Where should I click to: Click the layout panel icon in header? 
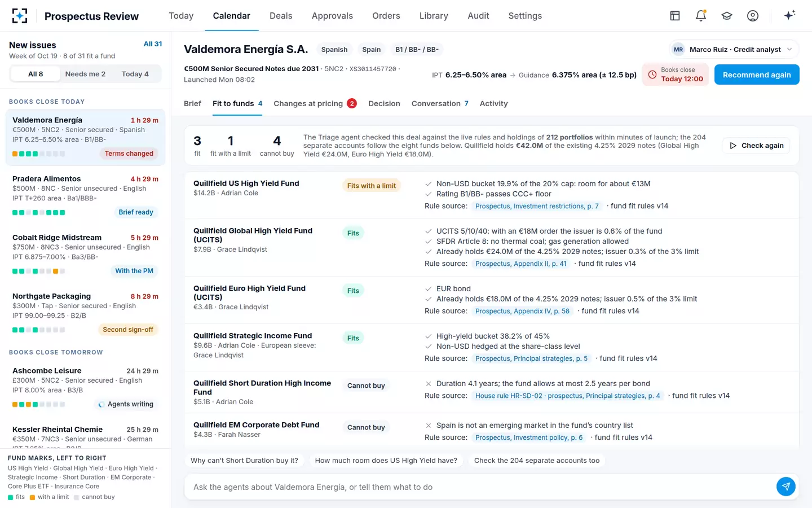tap(675, 16)
